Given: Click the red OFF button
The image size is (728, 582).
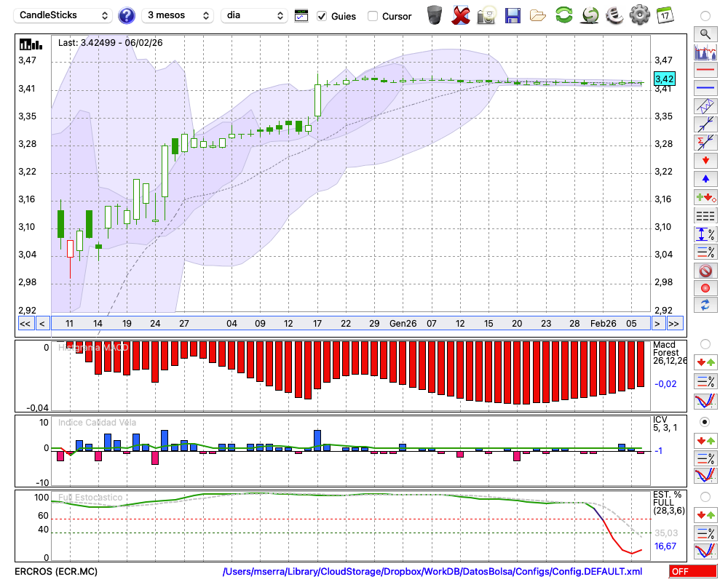Looking at the screenshot, I should click(x=692, y=572).
